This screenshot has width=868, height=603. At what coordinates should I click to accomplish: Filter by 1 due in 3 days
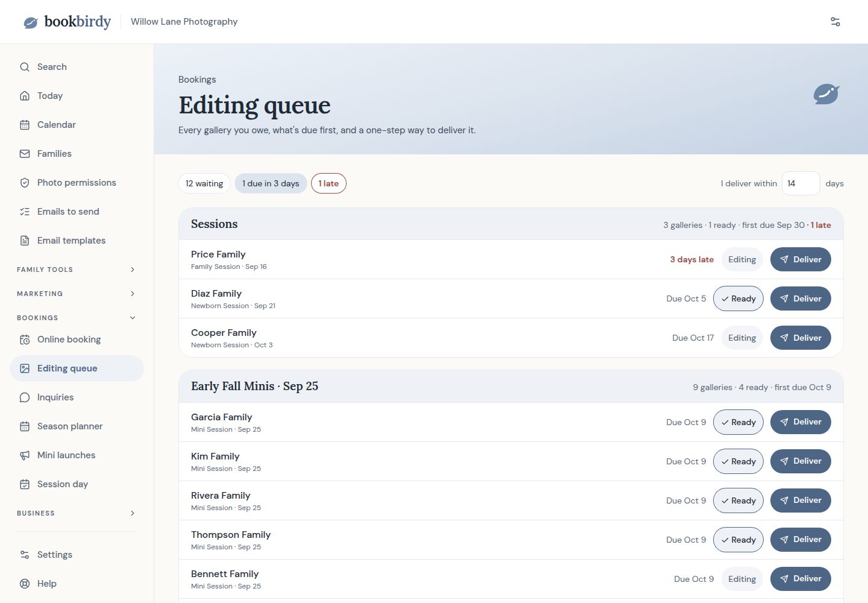(271, 183)
